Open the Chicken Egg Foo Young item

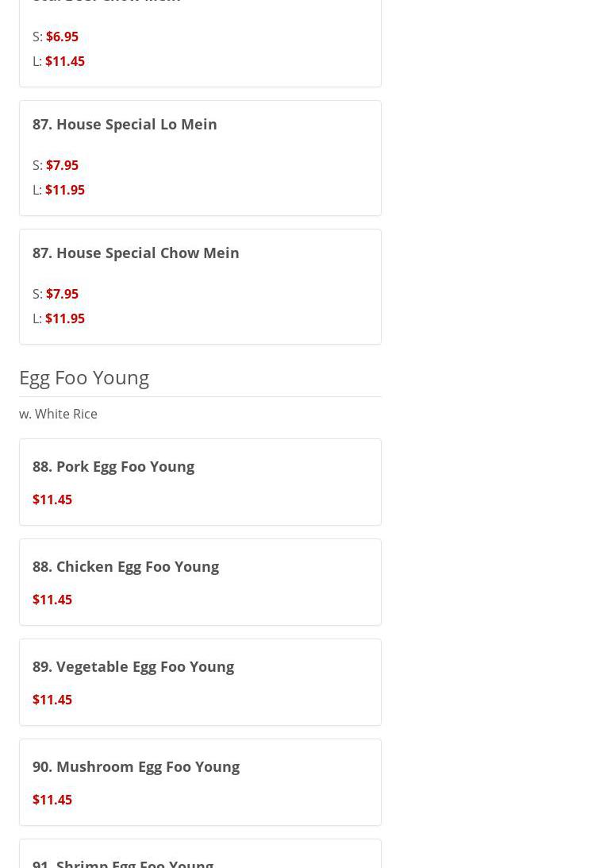tap(125, 567)
